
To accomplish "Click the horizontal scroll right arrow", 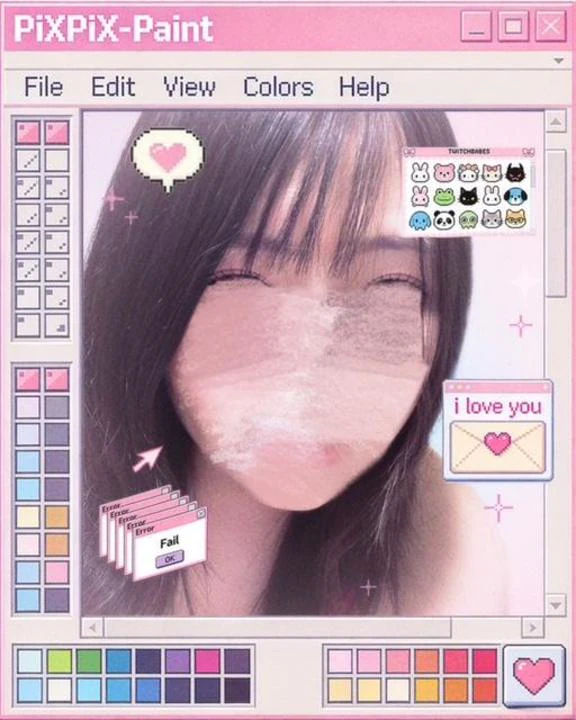I will click(x=533, y=628).
